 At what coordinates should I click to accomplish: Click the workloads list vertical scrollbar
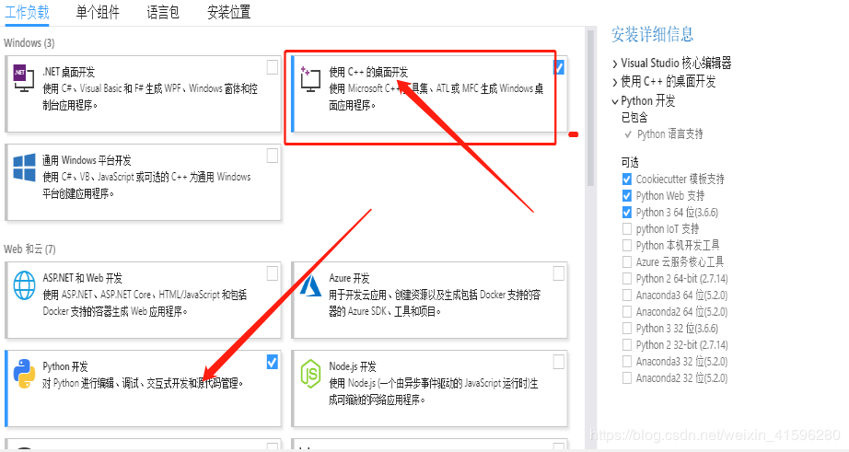pyautogui.click(x=590, y=108)
